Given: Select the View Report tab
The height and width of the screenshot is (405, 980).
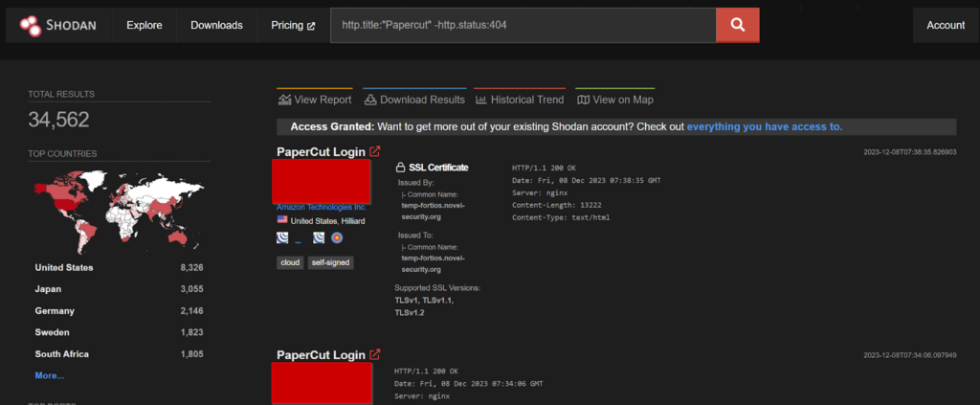Looking at the screenshot, I should pyautogui.click(x=315, y=100).
